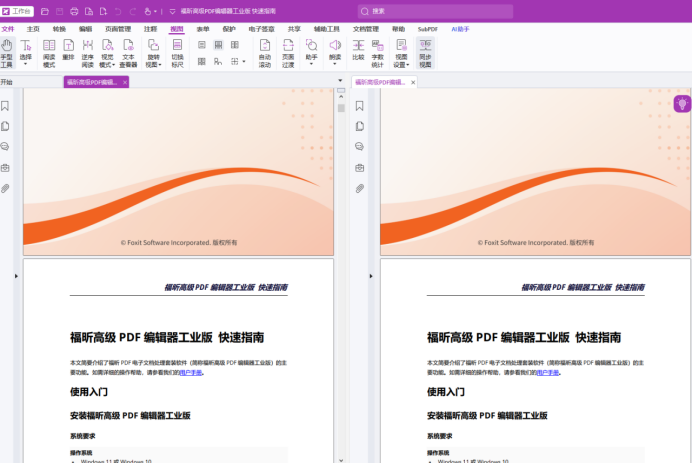This screenshot has height=463, width=693.
Task: Click Word Count (字数统计) icon
Action: click(x=377, y=53)
